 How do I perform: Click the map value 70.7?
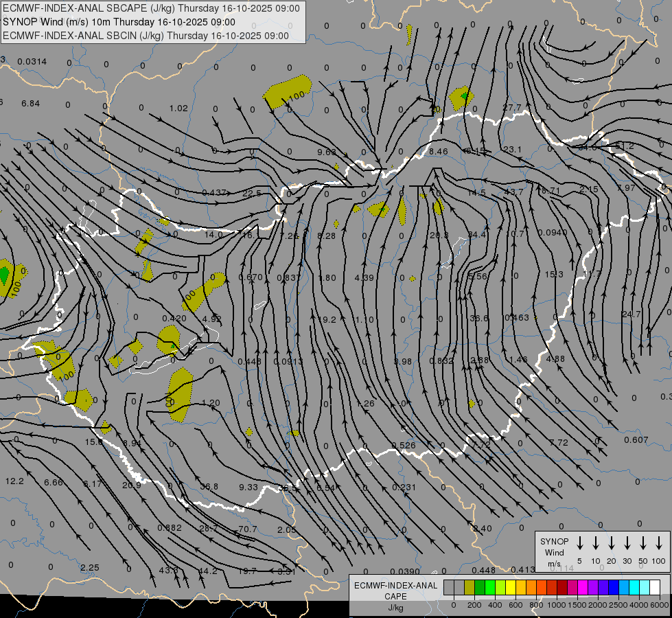pos(248,529)
